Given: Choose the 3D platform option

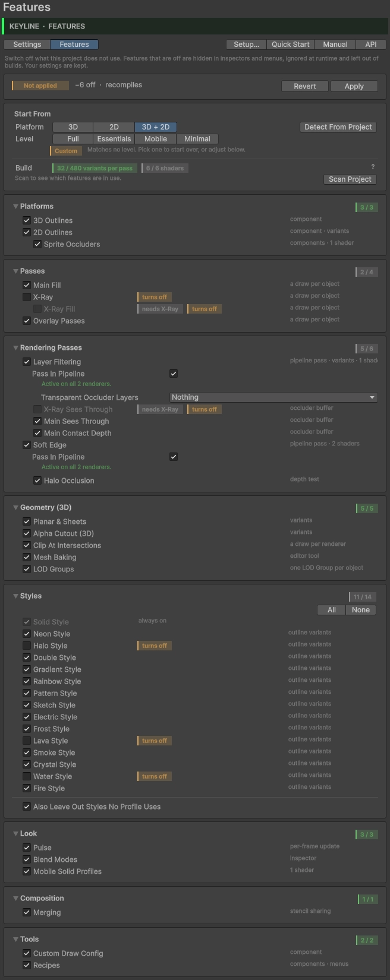Looking at the screenshot, I should (73, 127).
